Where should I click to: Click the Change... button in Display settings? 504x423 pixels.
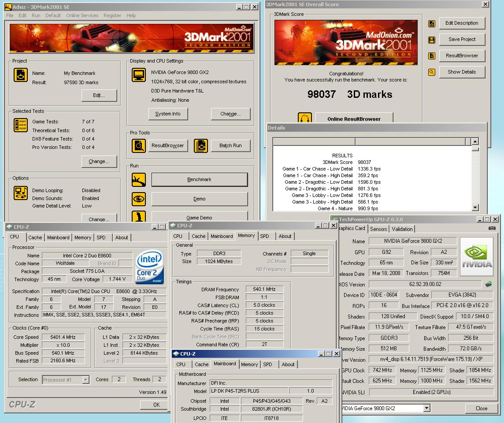tap(230, 114)
